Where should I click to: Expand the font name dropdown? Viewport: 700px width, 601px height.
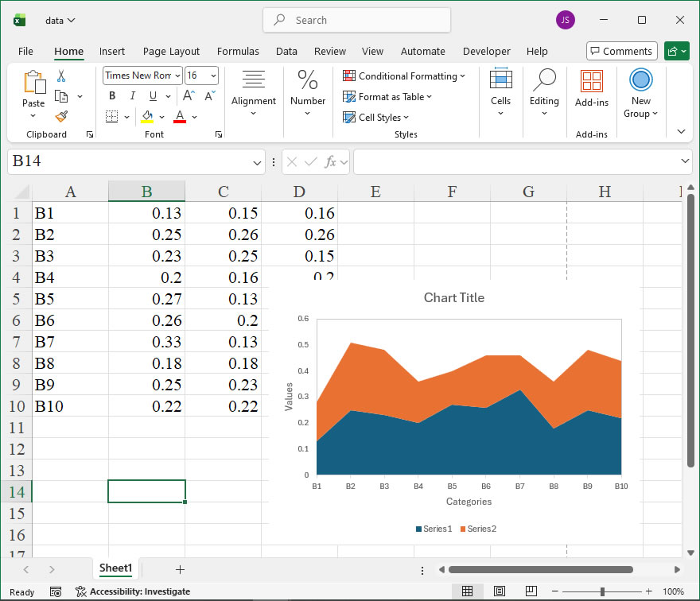(x=177, y=76)
